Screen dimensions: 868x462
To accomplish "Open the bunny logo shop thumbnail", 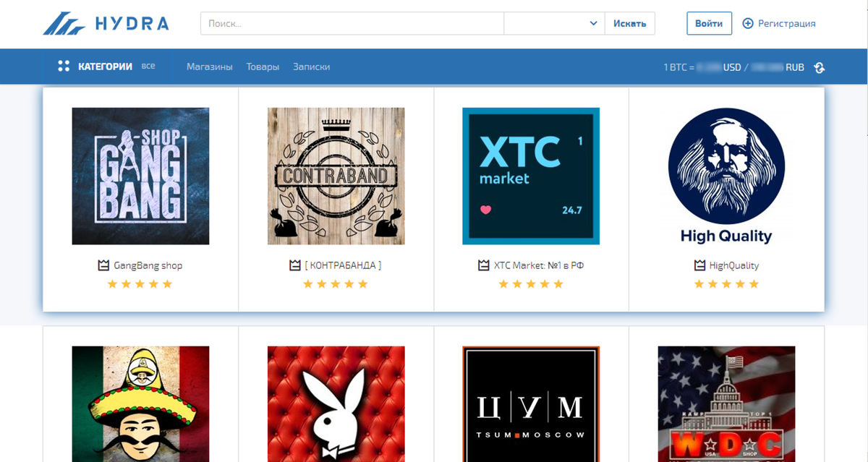I will [x=336, y=404].
